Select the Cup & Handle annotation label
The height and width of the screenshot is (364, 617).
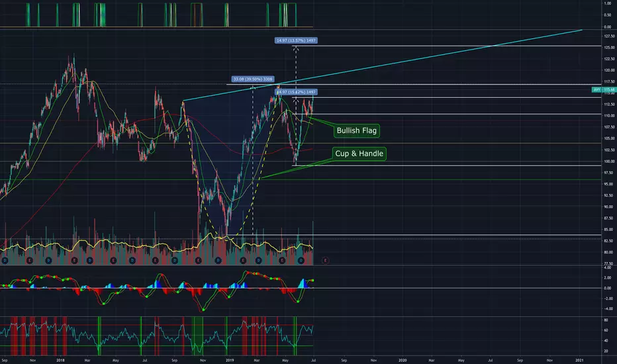(x=359, y=154)
